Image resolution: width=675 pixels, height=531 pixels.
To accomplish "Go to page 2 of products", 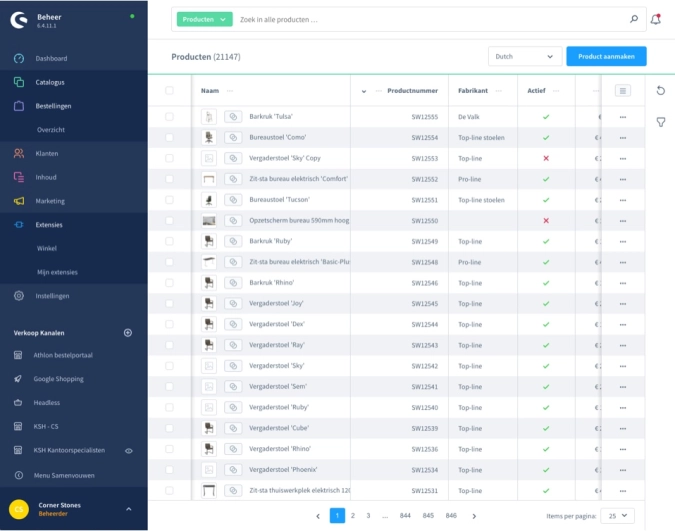I will click(x=352, y=515).
